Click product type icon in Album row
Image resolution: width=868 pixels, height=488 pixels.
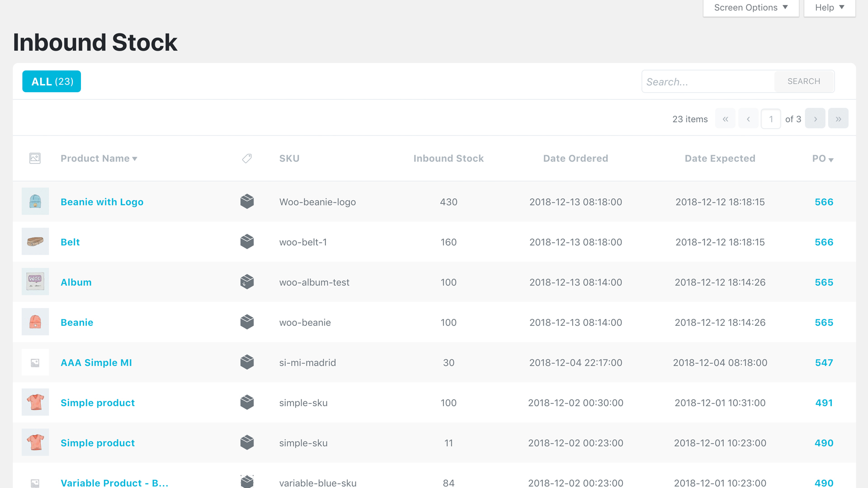[x=247, y=282]
